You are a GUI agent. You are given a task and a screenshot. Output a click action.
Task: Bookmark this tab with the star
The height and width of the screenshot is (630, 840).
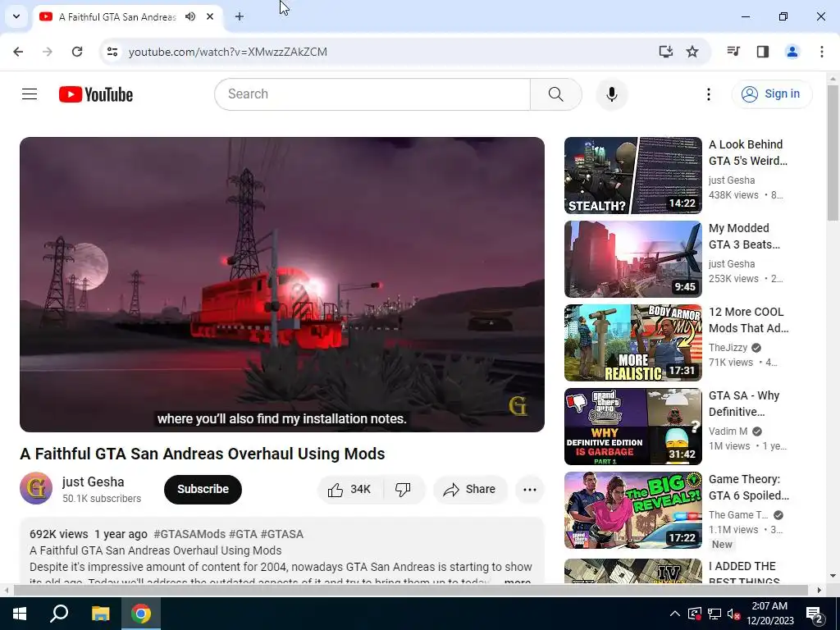pos(692,52)
